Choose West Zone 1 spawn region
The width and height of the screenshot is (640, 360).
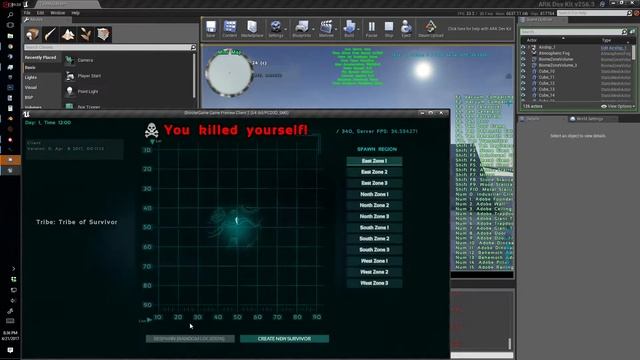click(374, 261)
